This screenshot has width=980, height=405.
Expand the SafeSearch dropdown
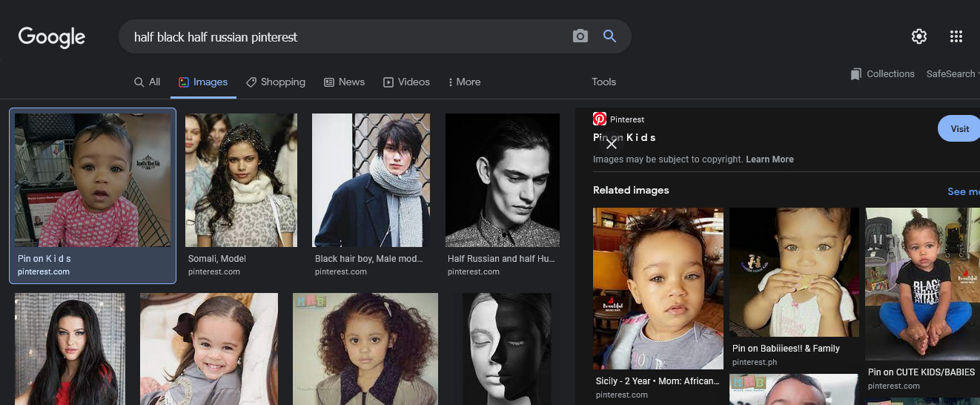coord(953,74)
